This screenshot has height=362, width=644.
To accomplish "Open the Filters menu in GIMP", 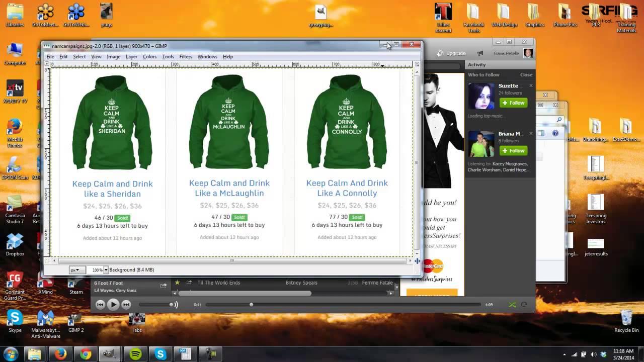I will [x=186, y=57].
